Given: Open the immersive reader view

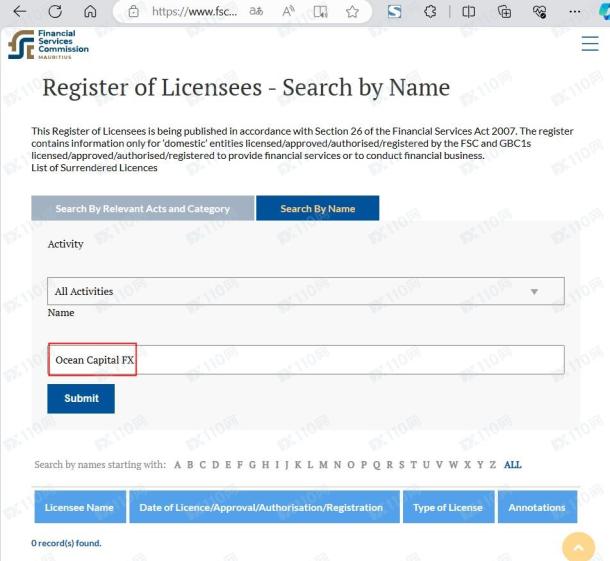Looking at the screenshot, I should (x=321, y=12).
